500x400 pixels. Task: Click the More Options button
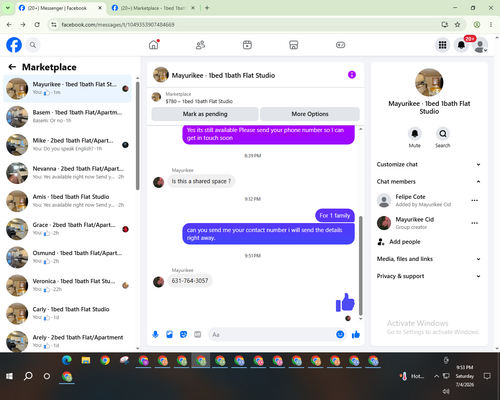point(310,114)
